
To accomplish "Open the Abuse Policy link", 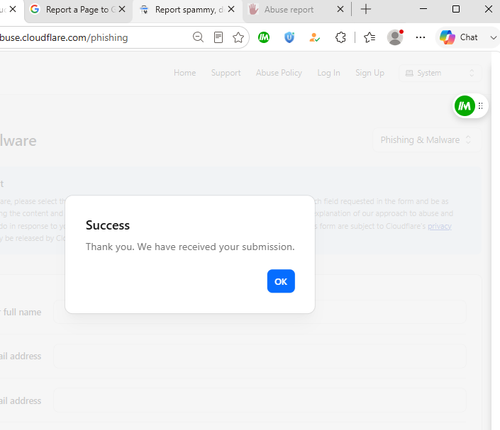I will tap(279, 73).
